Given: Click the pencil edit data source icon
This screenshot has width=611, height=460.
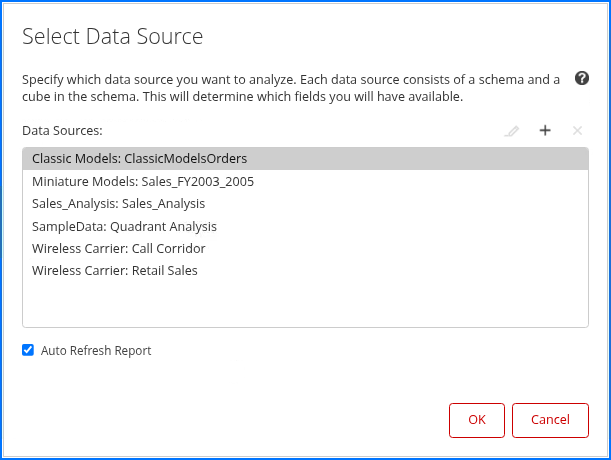Looking at the screenshot, I should coord(512,131).
